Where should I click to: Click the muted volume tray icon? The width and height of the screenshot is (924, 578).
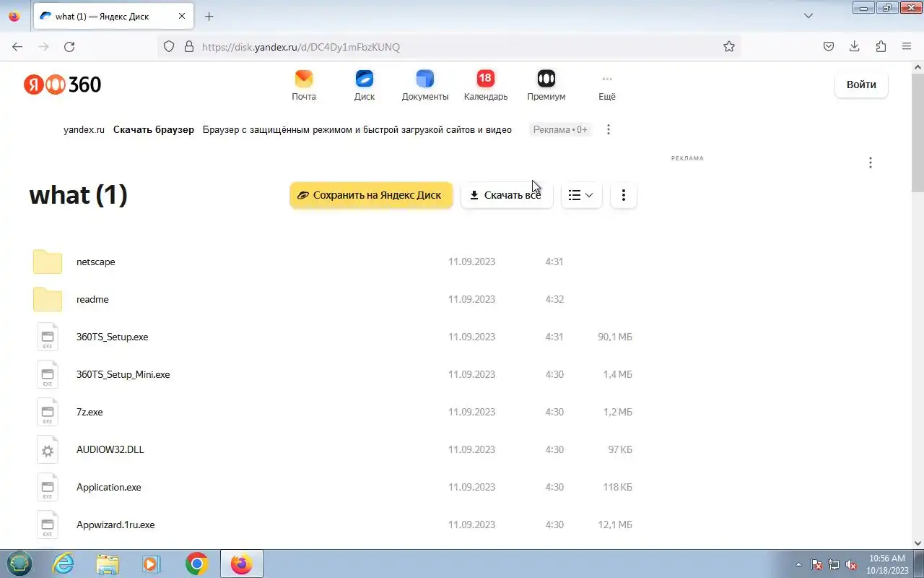pos(851,564)
